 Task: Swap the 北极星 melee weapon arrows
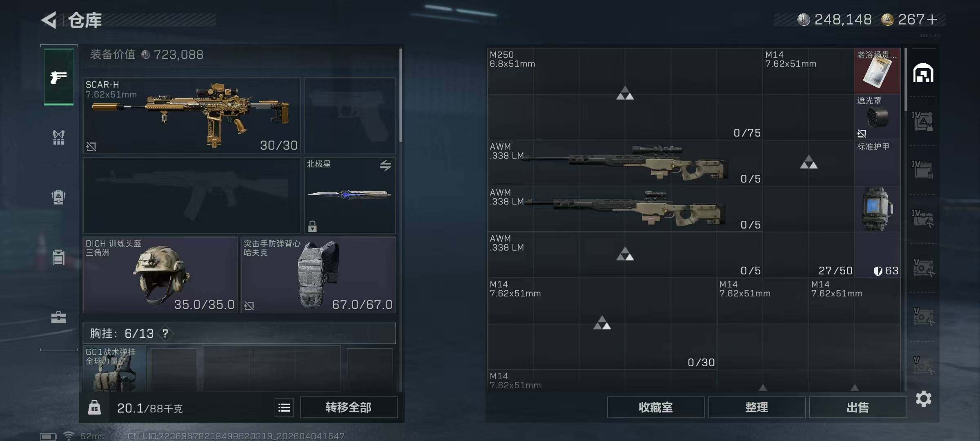coord(385,165)
